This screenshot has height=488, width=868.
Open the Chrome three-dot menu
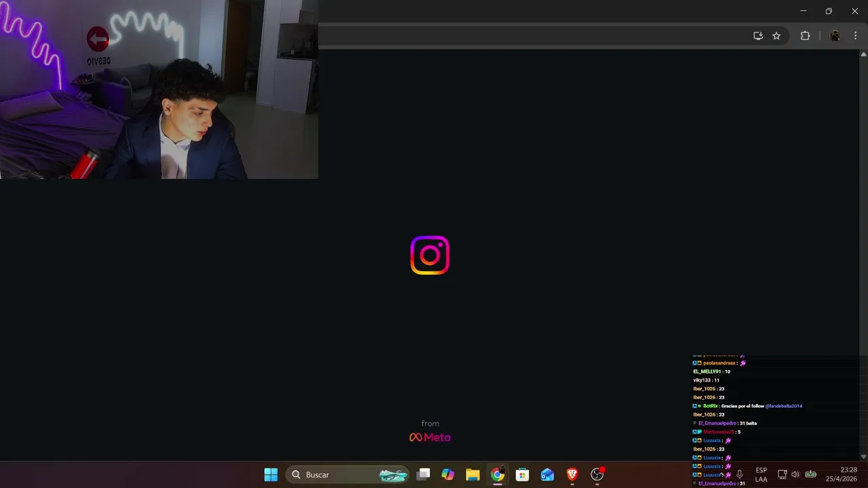click(x=855, y=36)
